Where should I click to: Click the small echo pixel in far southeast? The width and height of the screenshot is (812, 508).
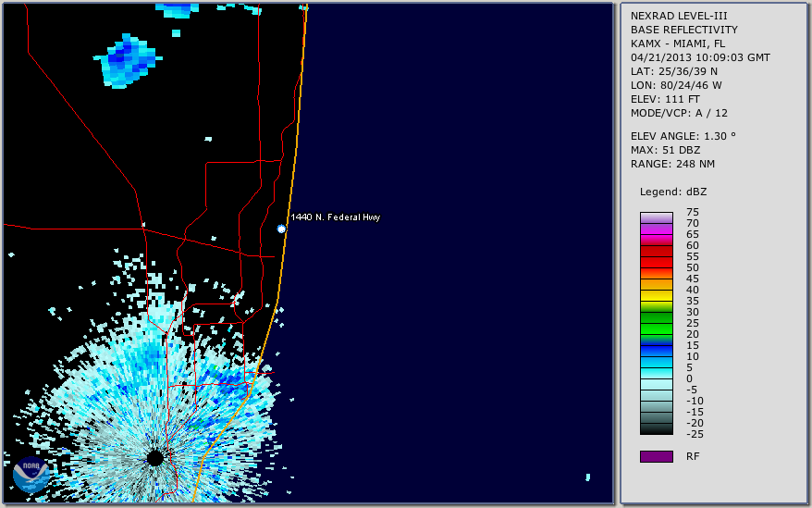point(588,477)
